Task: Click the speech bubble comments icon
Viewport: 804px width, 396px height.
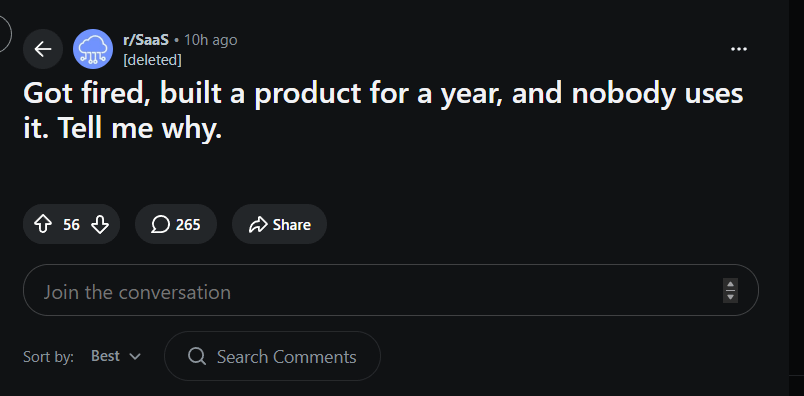Action: click(x=160, y=224)
